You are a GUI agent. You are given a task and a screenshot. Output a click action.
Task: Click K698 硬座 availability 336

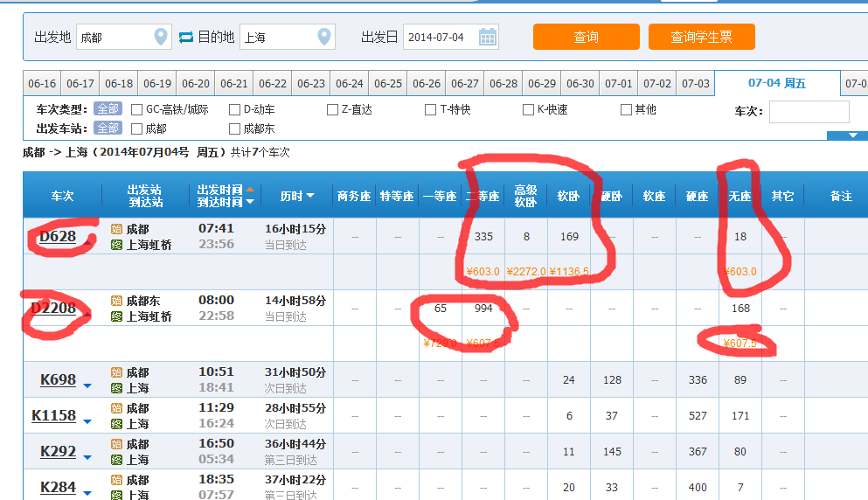(698, 380)
